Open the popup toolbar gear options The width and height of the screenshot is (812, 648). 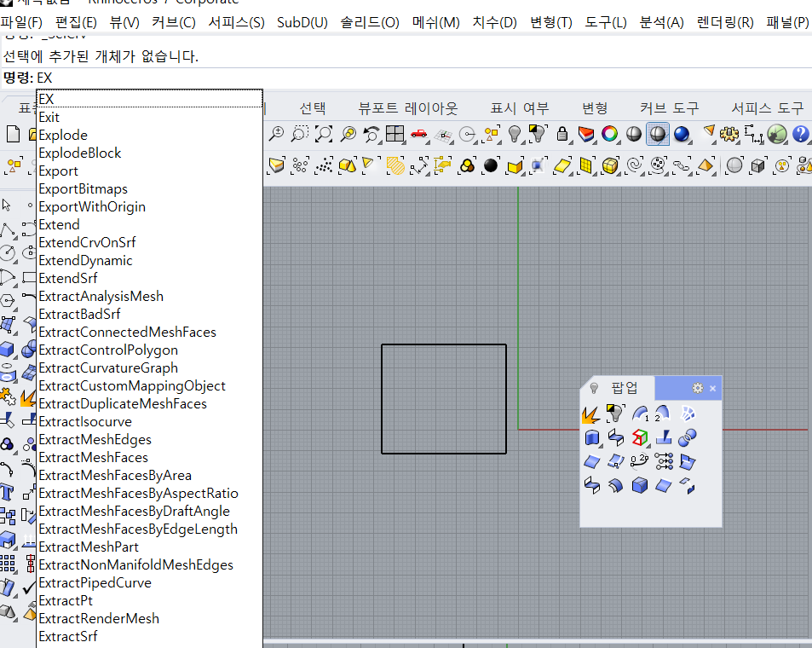click(698, 388)
